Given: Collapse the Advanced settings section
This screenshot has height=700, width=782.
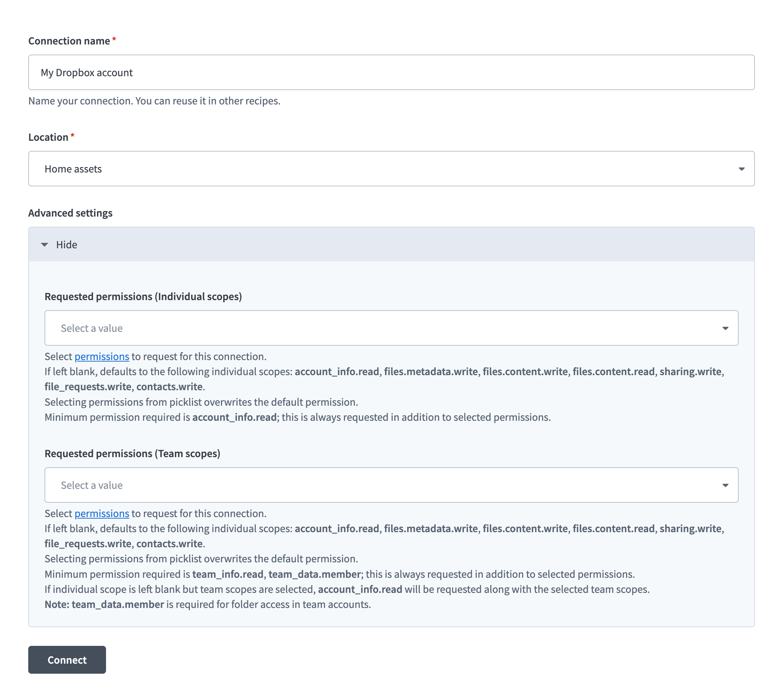Looking at the screenshot, I should click(x=66, y=244).
